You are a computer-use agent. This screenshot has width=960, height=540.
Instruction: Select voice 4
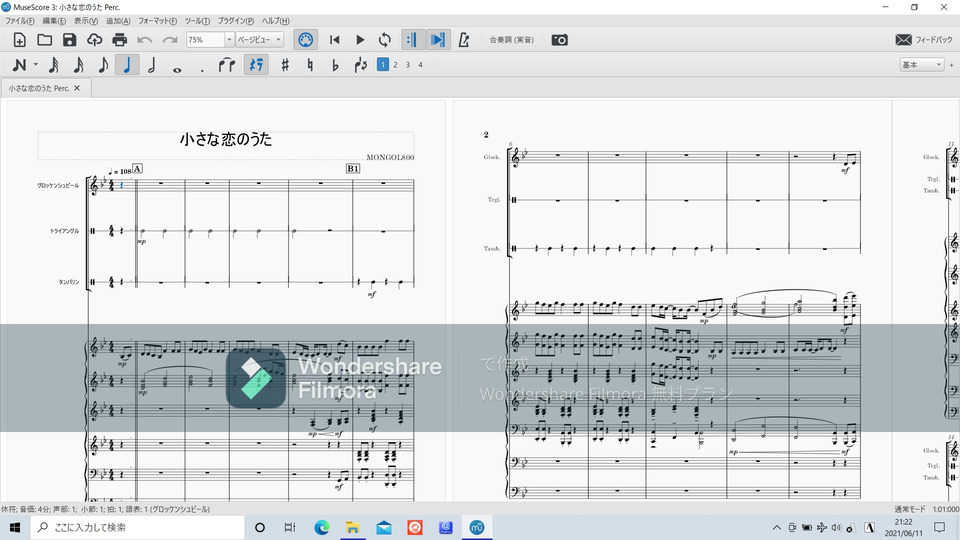pos(421,65)
